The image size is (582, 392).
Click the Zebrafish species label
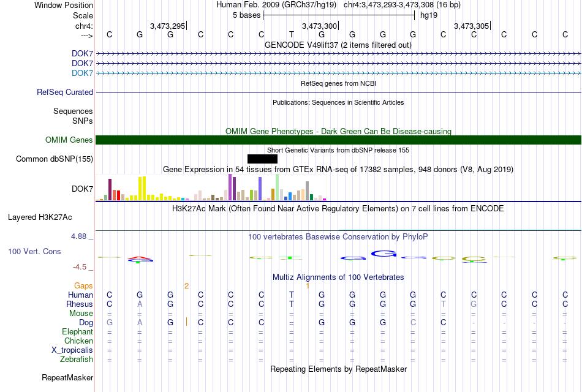[77, 360]
